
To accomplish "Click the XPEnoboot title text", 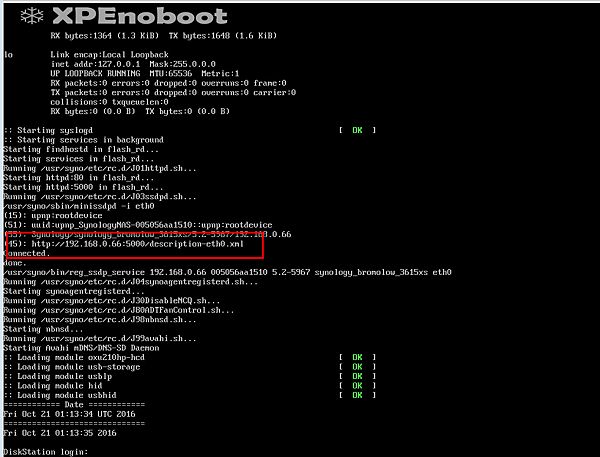I will [140, 16].
